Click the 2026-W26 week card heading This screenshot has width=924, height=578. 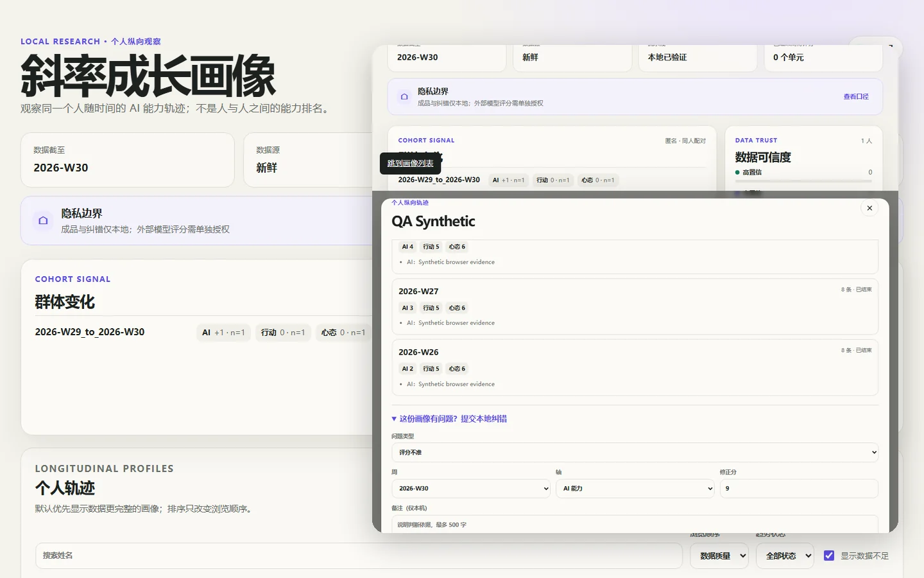(418, 352)
